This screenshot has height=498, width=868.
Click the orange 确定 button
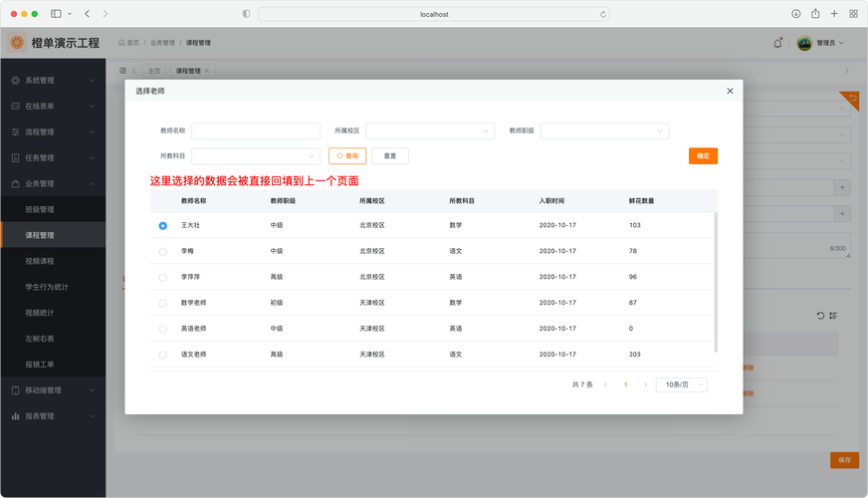[703, 156]
